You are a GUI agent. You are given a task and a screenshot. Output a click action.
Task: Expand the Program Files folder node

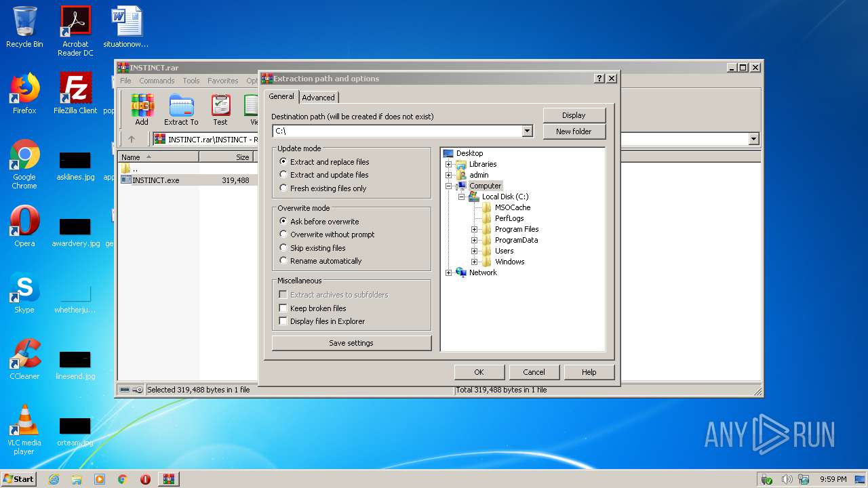pos(474,229)
